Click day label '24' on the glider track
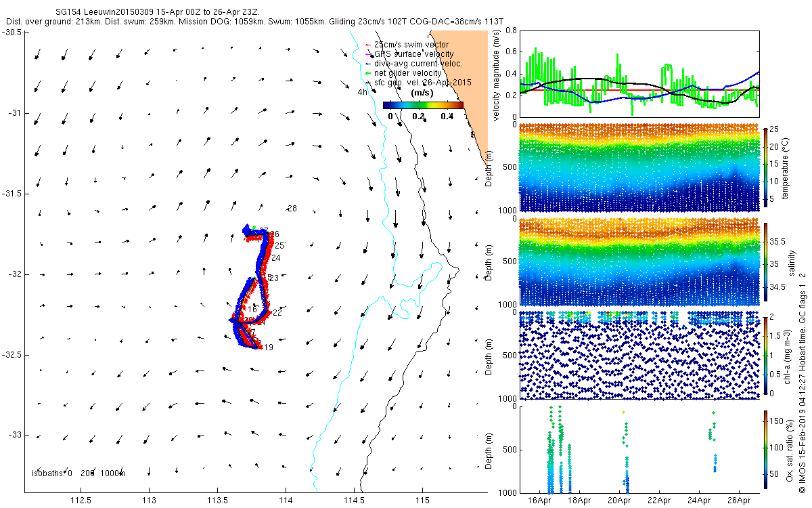 click(x=276, y=258)
